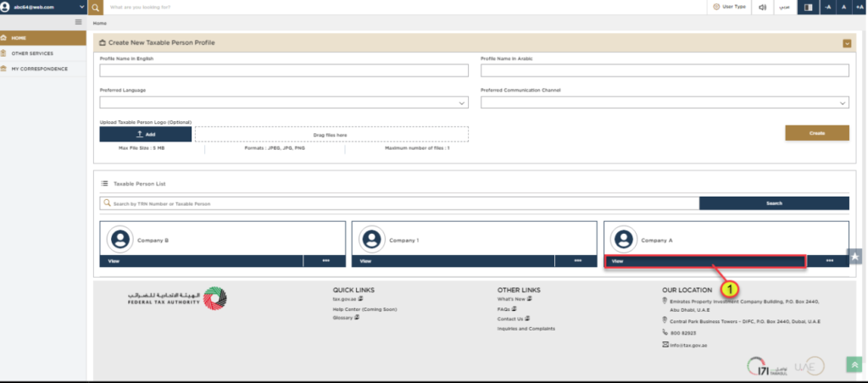Click the Home breadcrumb
The height and width of the screenshot is (383, 868).
100,23
